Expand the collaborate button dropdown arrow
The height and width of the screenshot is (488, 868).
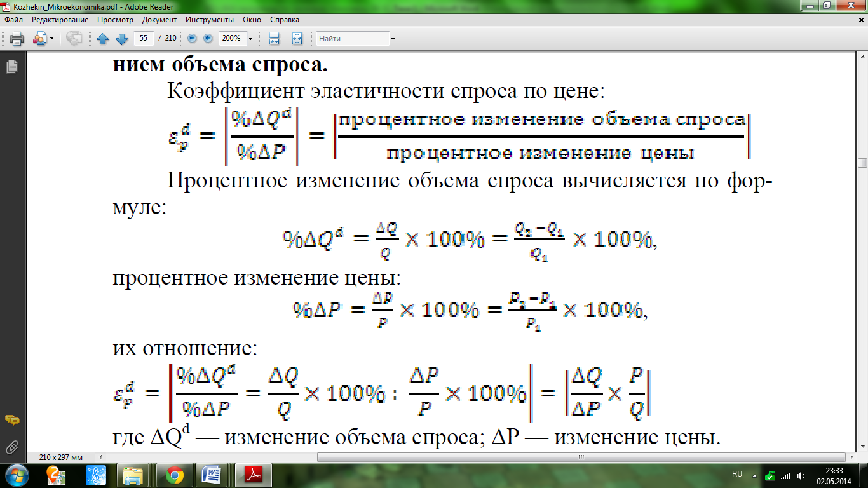(x=52, y=39)
